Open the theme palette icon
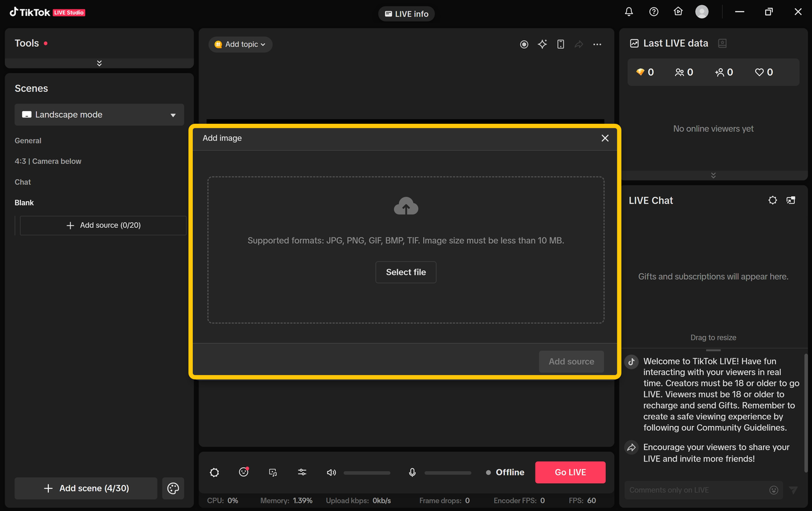 pos(173,488)
